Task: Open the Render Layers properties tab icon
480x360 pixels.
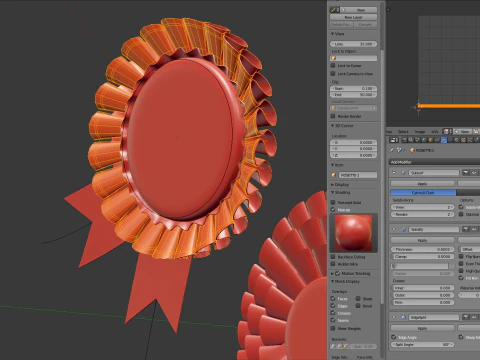Action: click(411, 140)
